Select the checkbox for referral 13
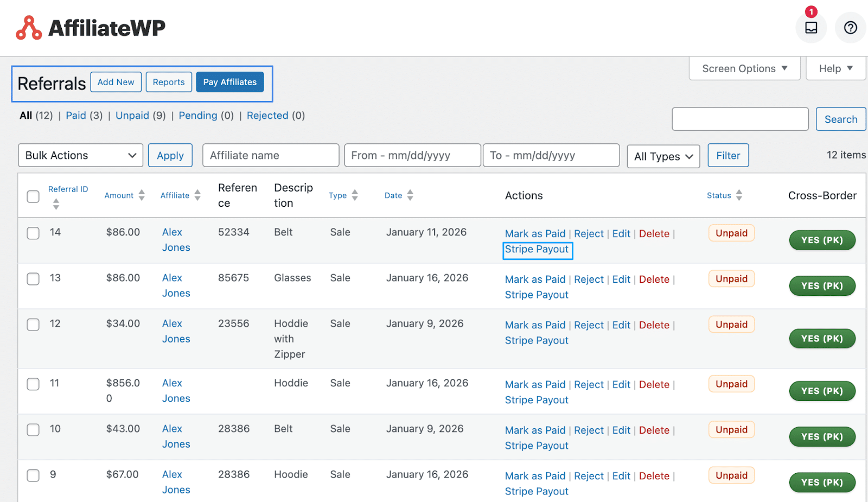Image resolution: width=868 pixels, height=502 pixels. pos(33,279)
